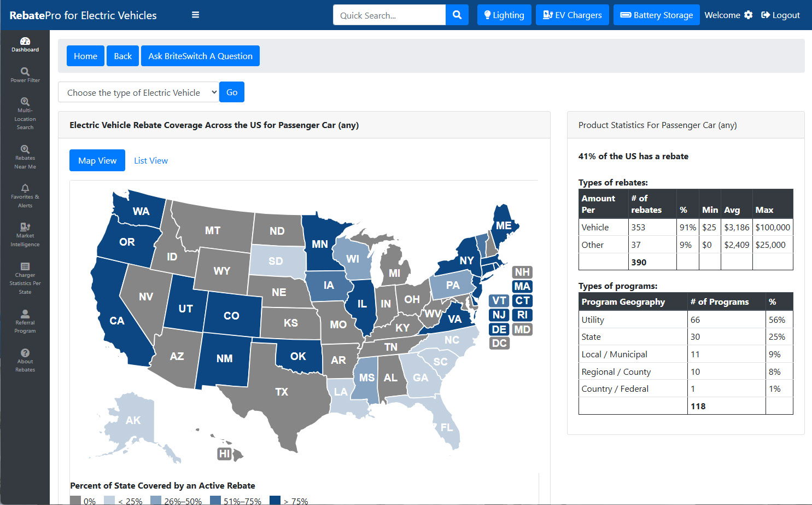812x505 pixels.
Task: Click the RebatePro for Electric Vehicles logo
Action: pyautogui.click(x=83, y=15)
